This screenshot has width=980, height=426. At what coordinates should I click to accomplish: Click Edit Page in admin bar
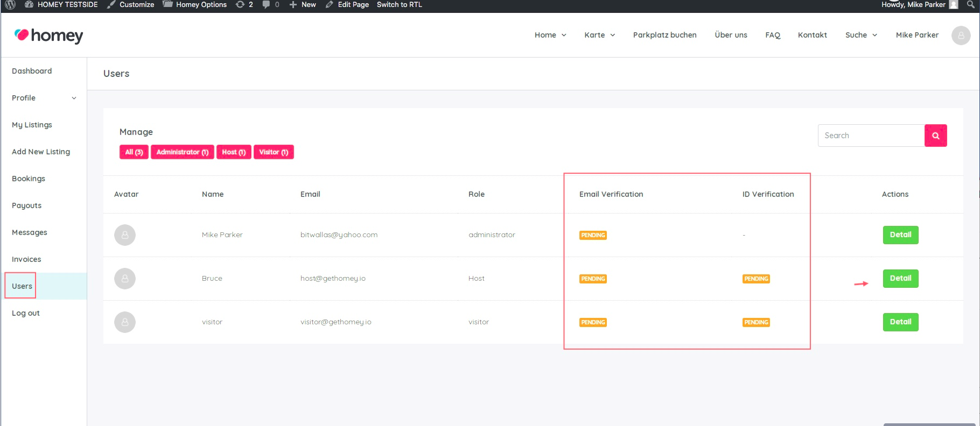[x=347, y=5]
